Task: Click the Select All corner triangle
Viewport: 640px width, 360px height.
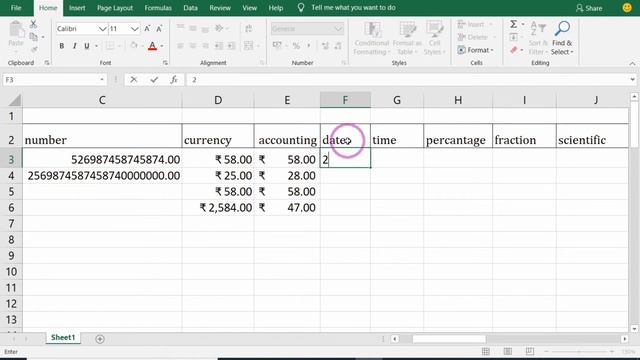Action: point(14,100)
